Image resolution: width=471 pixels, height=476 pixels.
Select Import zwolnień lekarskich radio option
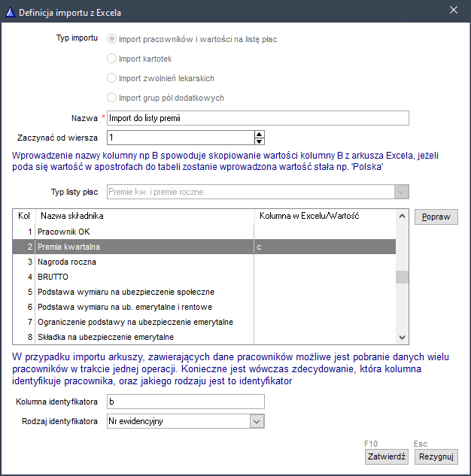pos(160,78)
